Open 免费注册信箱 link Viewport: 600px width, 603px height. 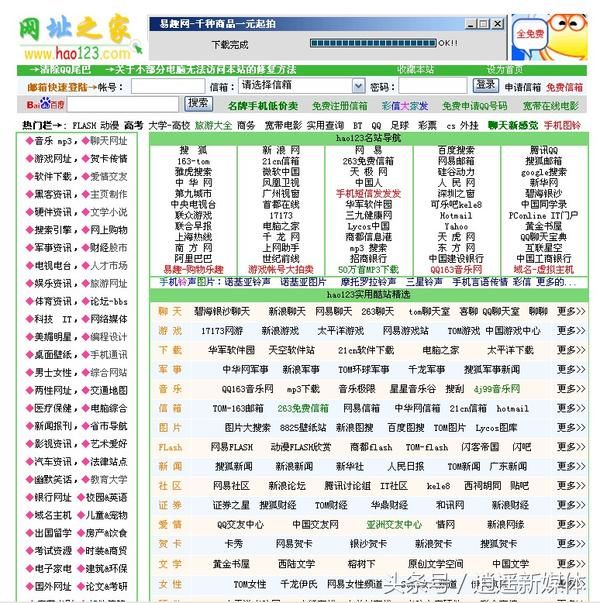point(340,106)
